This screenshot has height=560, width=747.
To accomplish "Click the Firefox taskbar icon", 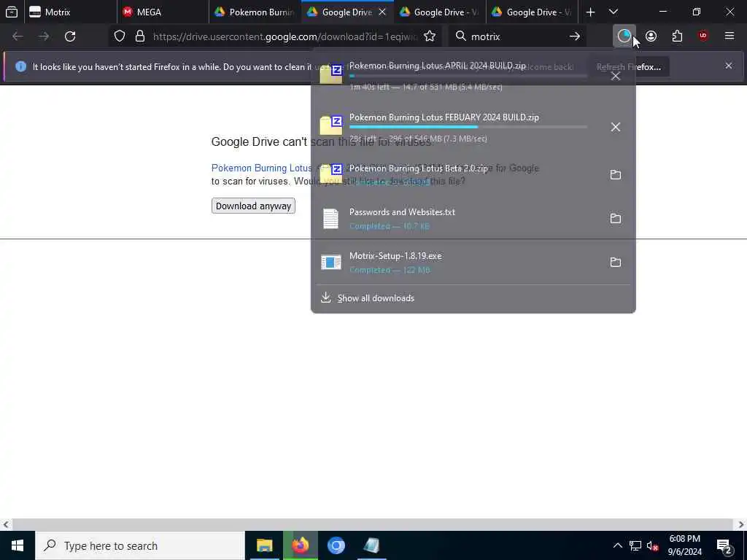I will click(300, 545).
